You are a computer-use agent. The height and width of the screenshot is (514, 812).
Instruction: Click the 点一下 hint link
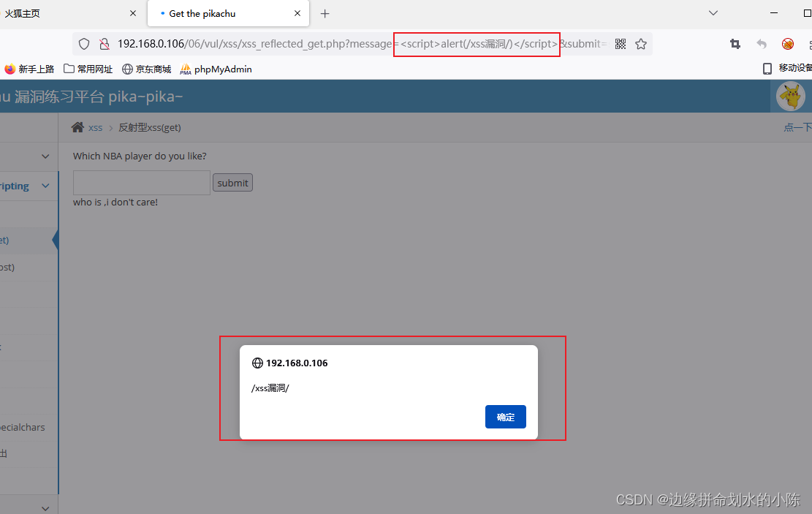[798, 127]
